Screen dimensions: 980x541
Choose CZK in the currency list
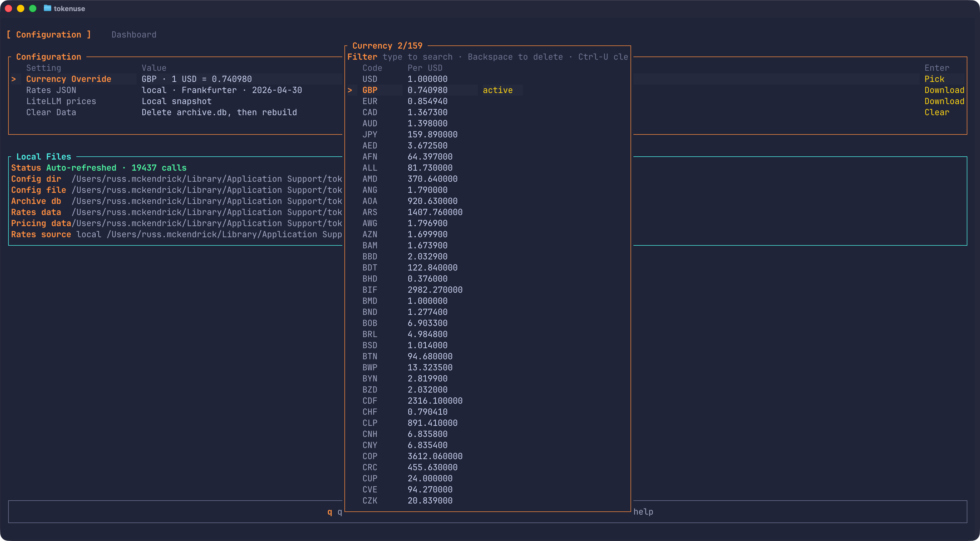(487, 501)
